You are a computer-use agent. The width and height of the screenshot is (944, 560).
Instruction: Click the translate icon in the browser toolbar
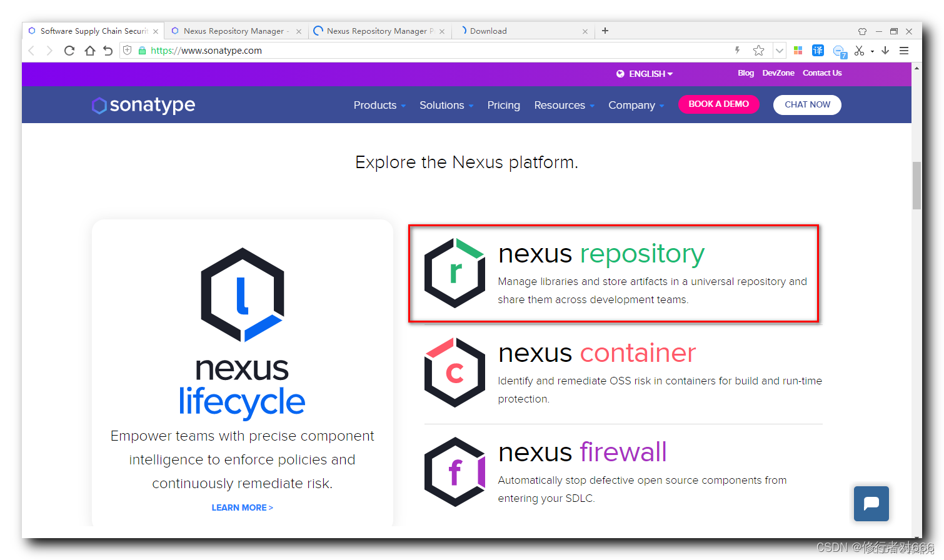pos(818,50)
